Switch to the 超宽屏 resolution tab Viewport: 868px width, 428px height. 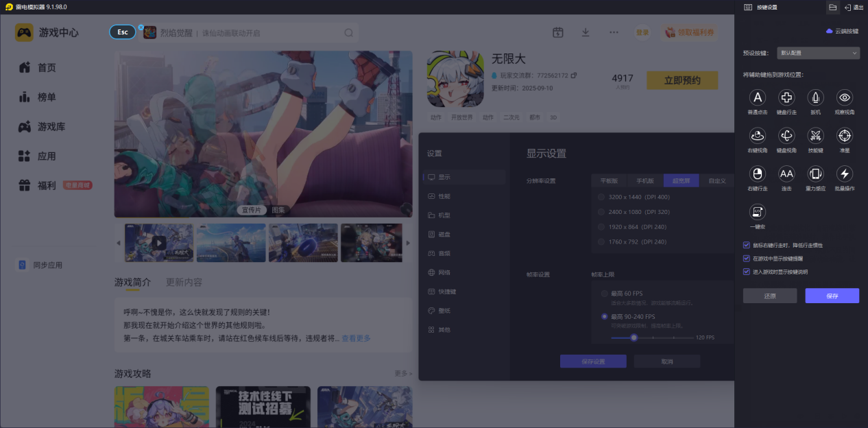(682, 181)
